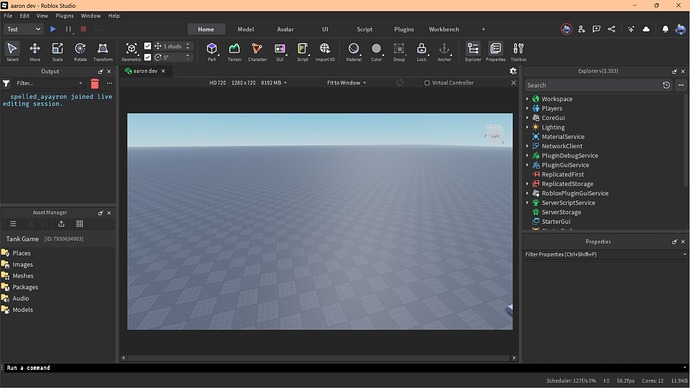The height and width of the screenshot is (388, 690).
Task: Open the Terrain editor
Action: point(234,51)
